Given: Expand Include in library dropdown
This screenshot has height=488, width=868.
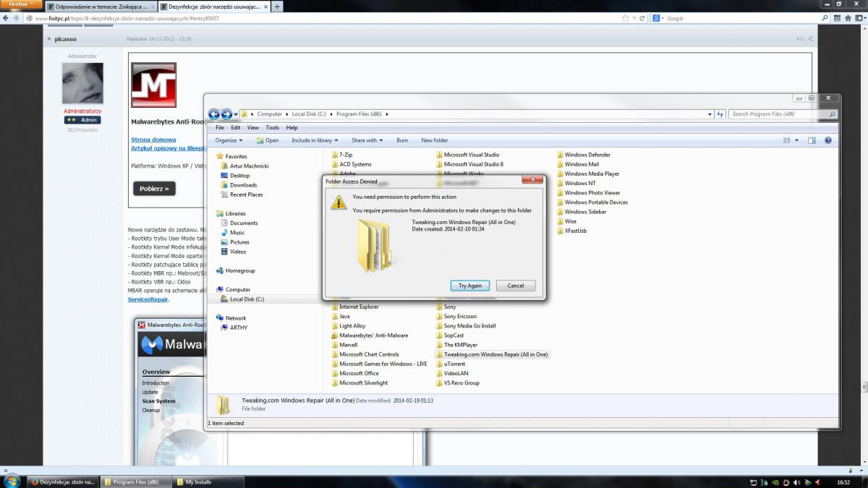Looking at the screenshot, I should tap(315, 140).
